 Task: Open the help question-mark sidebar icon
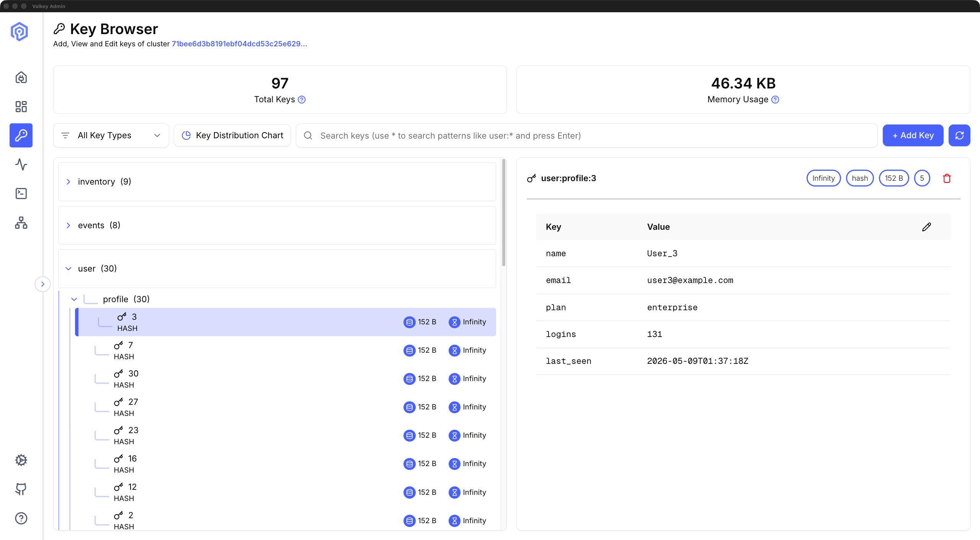(21, 518)
